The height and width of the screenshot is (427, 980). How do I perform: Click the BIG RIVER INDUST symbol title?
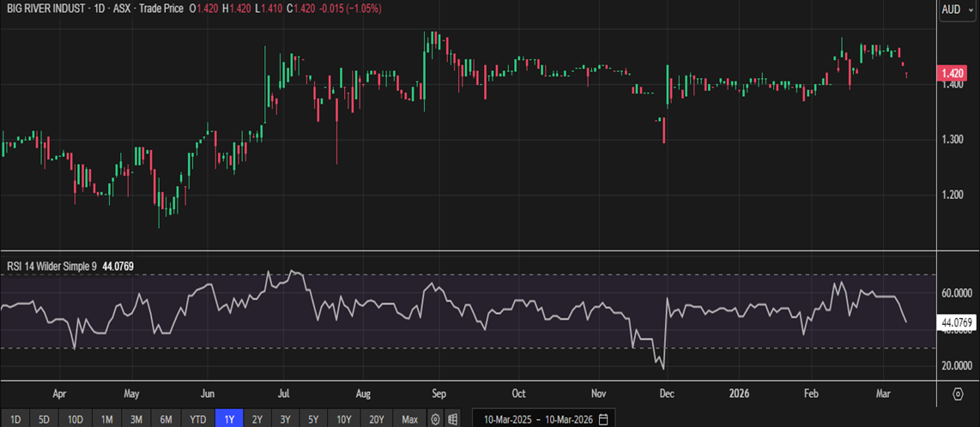click(44, 9)
